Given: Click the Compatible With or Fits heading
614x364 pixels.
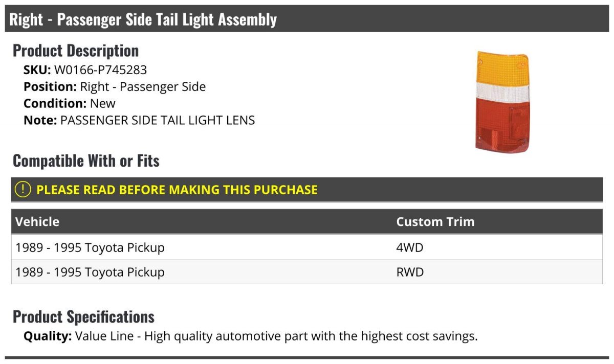Looking at the screenshot, I should [86, 161].
